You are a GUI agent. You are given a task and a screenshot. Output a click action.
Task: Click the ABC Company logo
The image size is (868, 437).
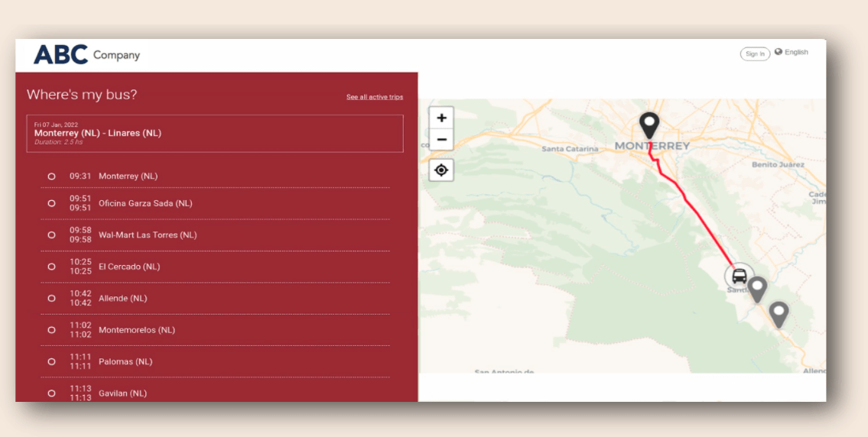point(87,55)
